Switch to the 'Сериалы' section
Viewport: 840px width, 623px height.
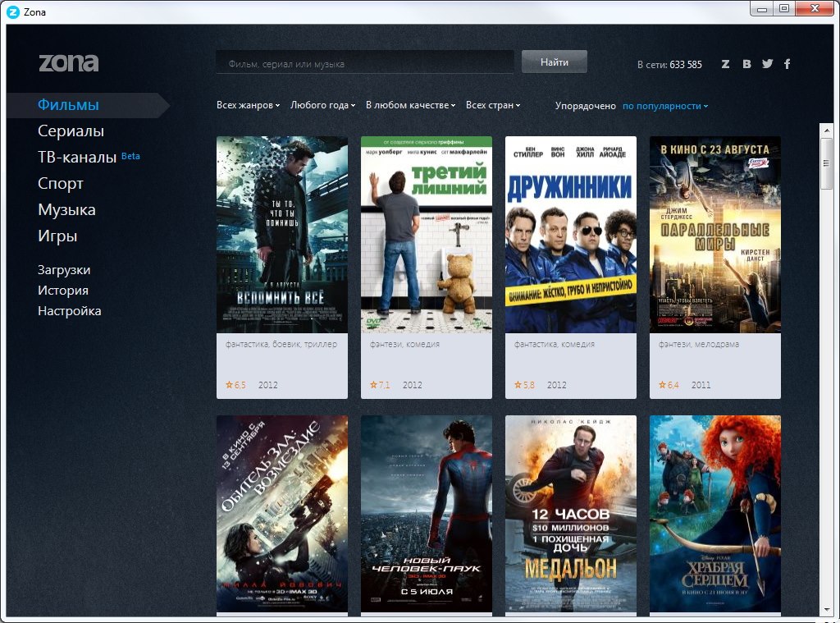pyautogui.click(x=71, y=131)
